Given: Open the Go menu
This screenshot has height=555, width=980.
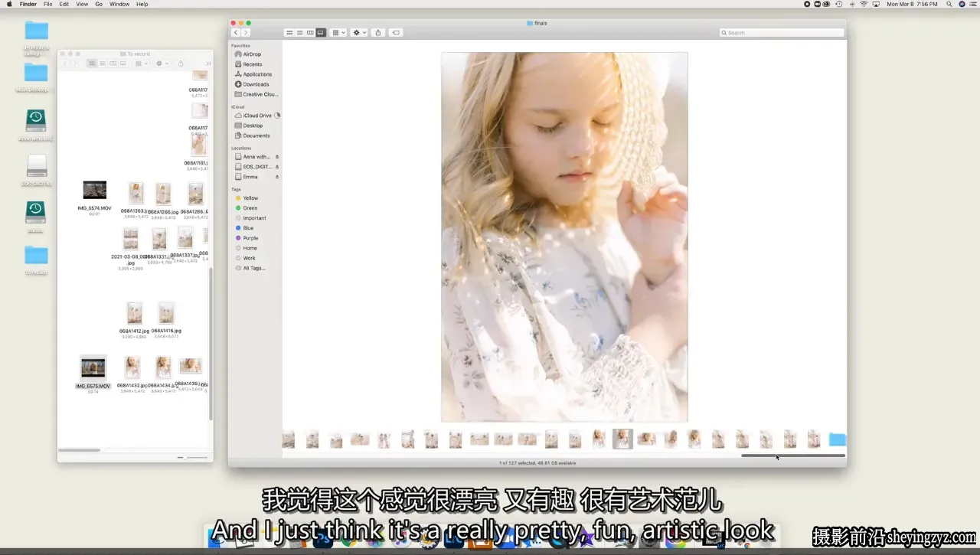Looking at the screenshot, I should click(99, 4).
